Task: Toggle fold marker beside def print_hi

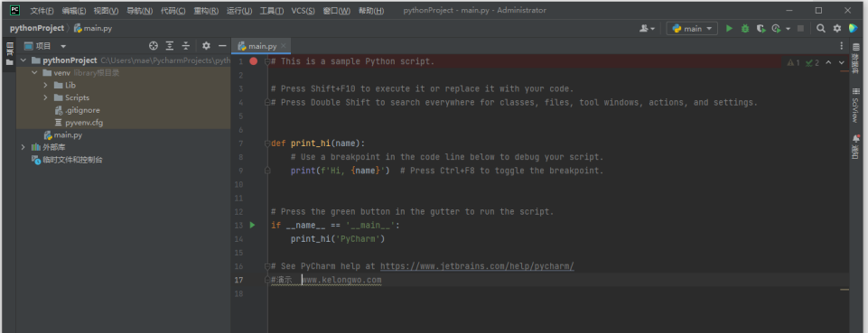Action: point(267,143)
